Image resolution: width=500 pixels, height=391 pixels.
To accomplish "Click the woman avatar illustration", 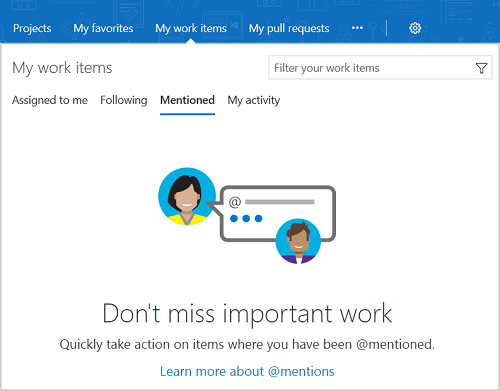I will pos(187,196).
